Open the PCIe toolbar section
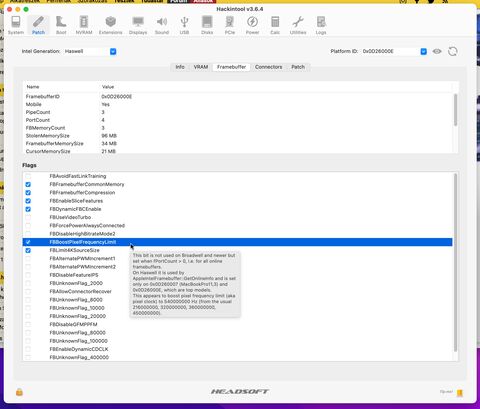 [230, 25]
